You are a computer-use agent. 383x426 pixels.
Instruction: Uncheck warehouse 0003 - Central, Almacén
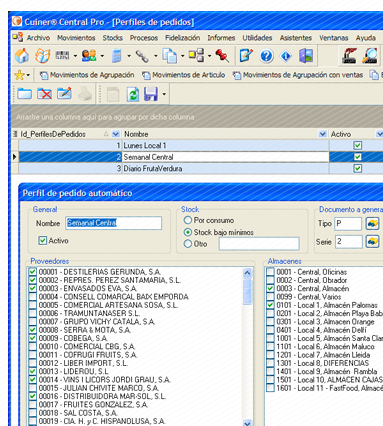270,288
